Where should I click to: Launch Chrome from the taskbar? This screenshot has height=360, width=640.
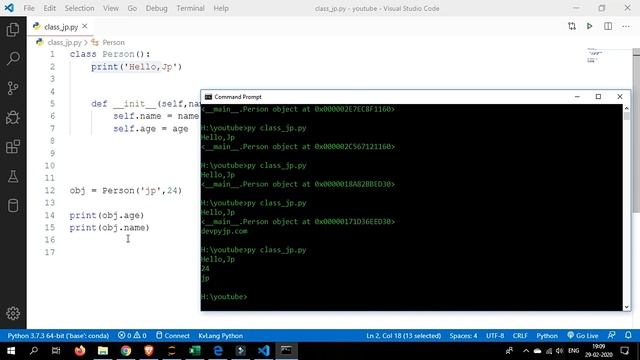coord(126,351)
